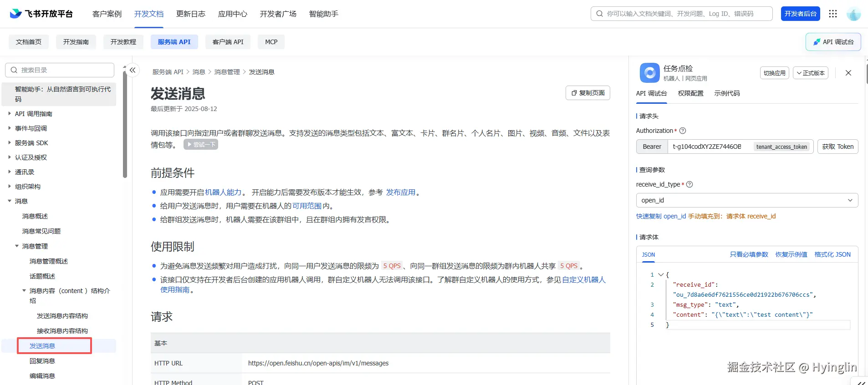Open the 正式版本 version dropdown
The height and width of the screenshot is (385, 868).
pos(811,73)
